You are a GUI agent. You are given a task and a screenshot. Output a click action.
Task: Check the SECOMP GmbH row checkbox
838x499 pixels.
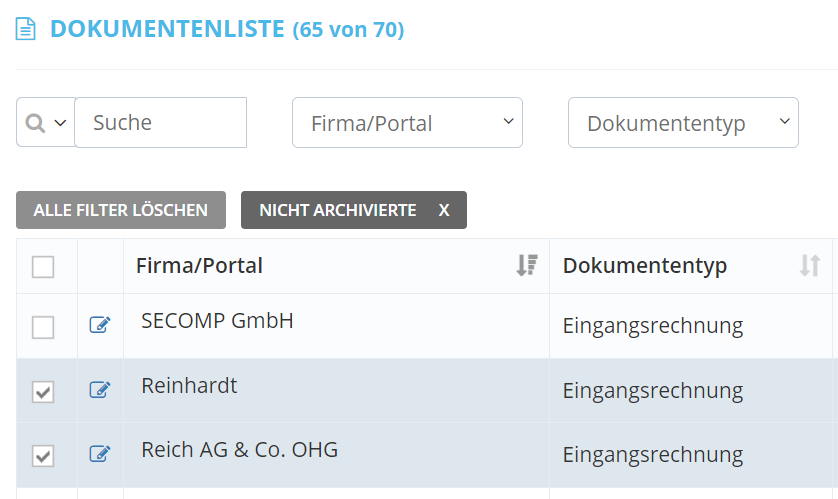(x=43, y=327)
